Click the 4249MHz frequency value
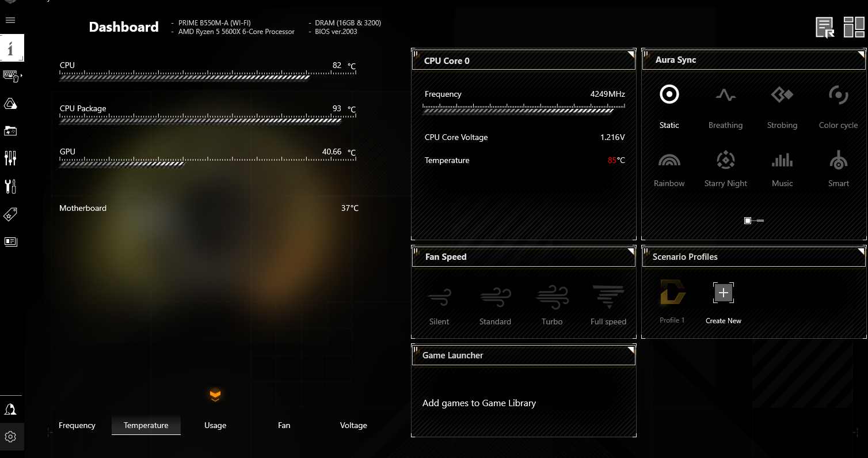This screenshot has width=868, height=458. tap(607, 94)
